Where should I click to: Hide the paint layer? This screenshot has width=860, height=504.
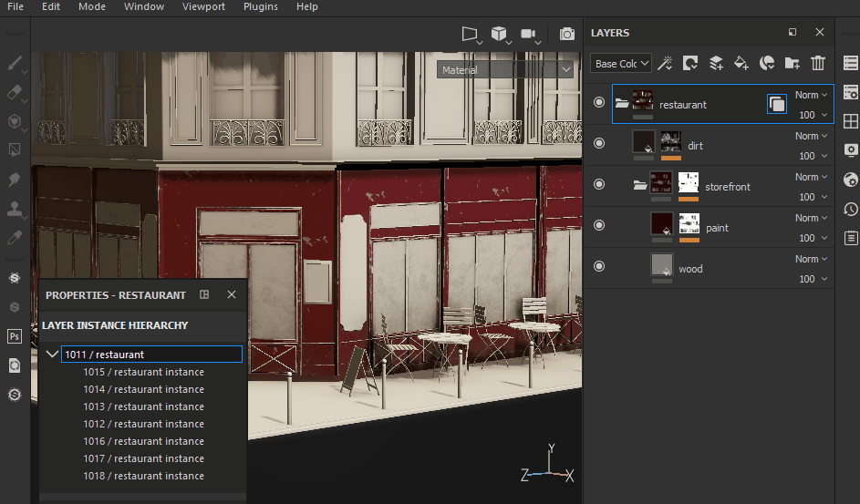tap(599, 225)
